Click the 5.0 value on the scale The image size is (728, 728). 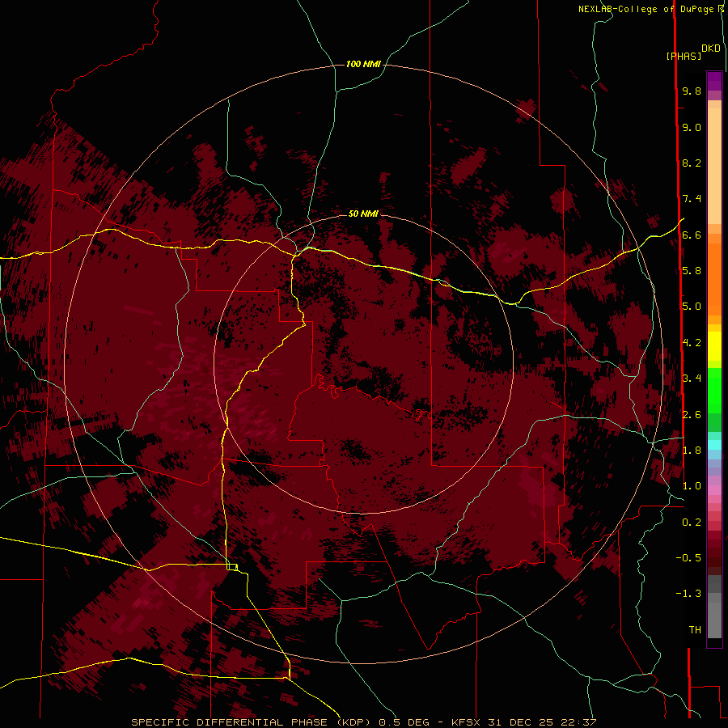click(692, 307)
